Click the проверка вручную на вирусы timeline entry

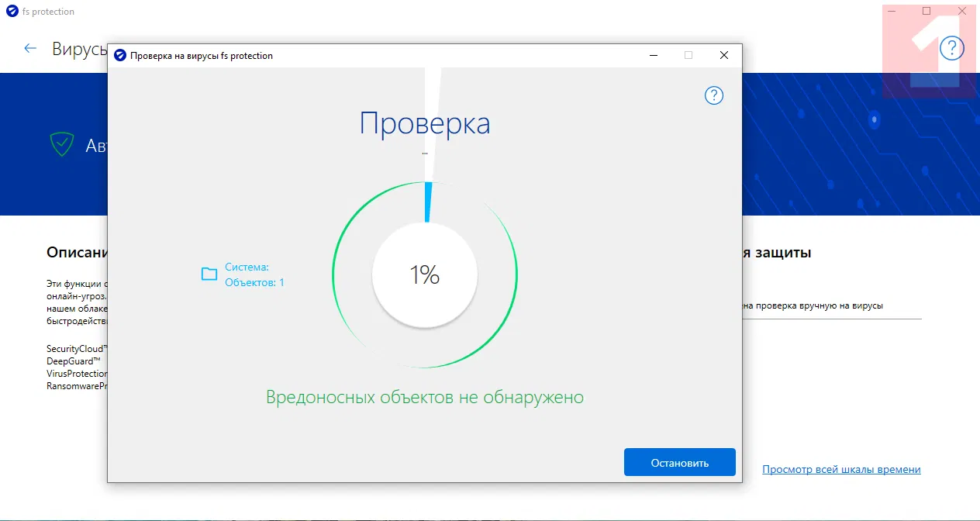click(x=812, y=305)
